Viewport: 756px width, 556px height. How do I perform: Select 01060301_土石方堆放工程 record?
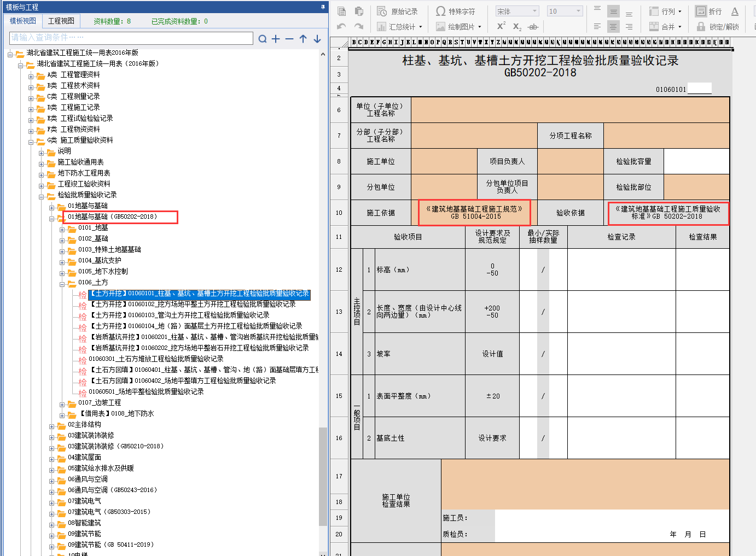(156, 359)
